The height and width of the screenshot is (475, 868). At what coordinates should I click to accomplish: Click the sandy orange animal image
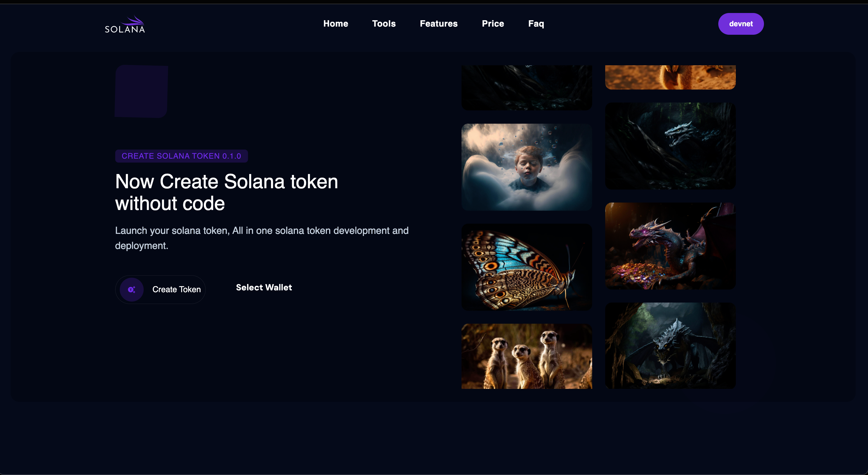pos(670,77)
